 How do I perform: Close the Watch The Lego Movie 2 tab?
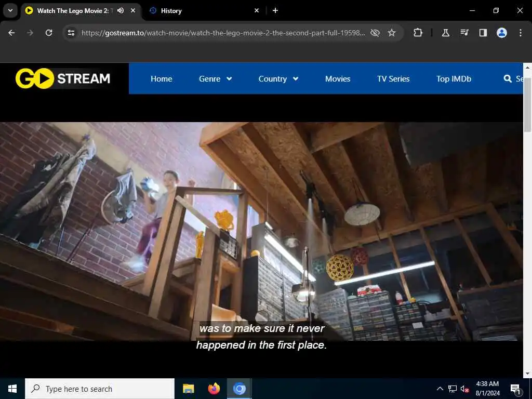click(133, 10)
